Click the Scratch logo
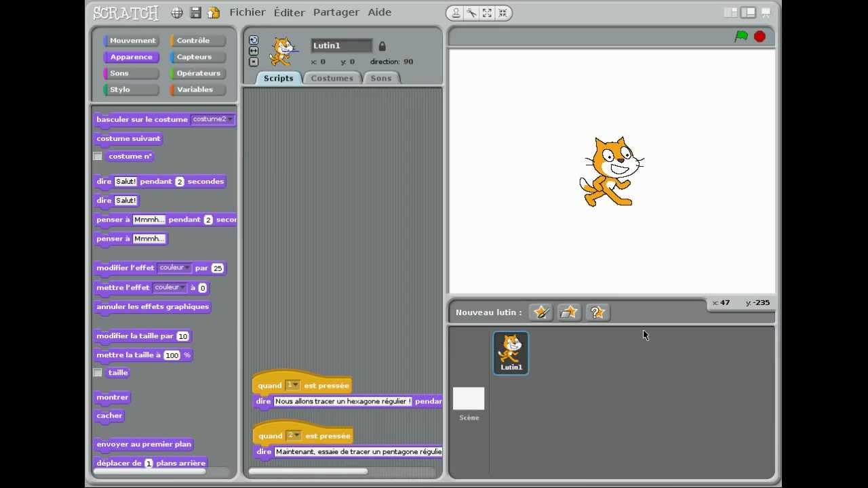 click(125, 12)
